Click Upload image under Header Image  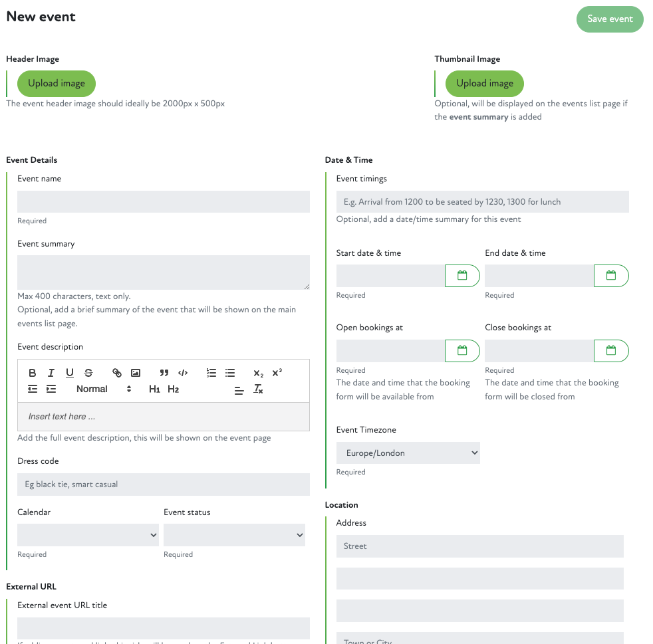tap(57, 84)
